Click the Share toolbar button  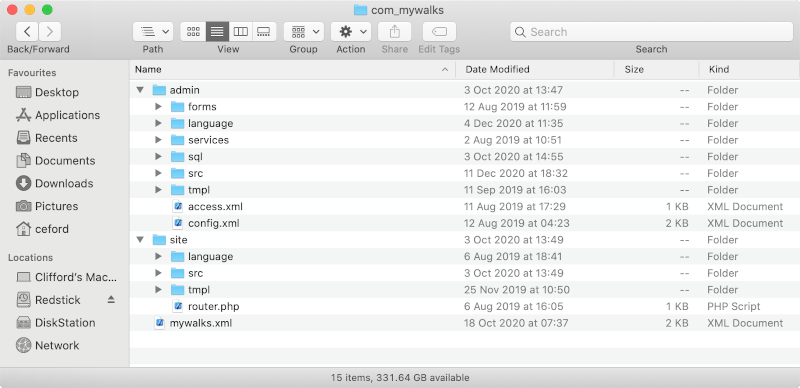click(x=394, y=32)
